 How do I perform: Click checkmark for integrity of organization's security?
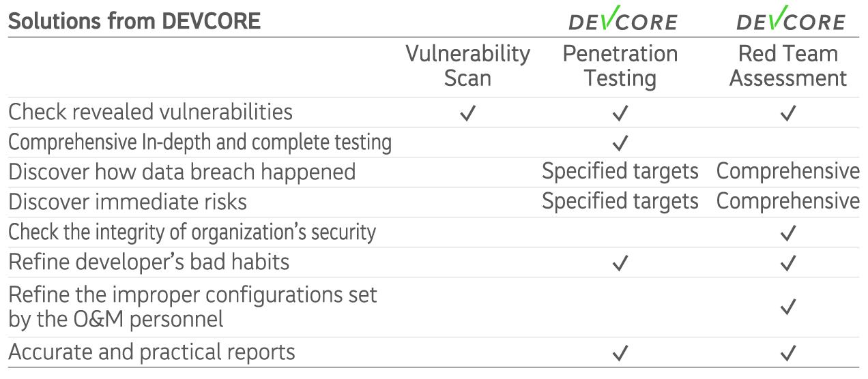coord(788,233)
